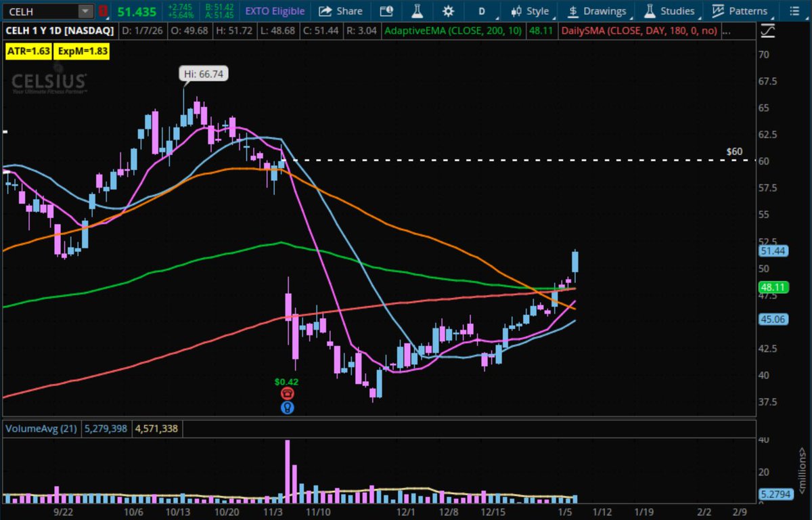Open the Patterns menu
The height and width of the screenshot is (520, 812).
pos(740,11)
